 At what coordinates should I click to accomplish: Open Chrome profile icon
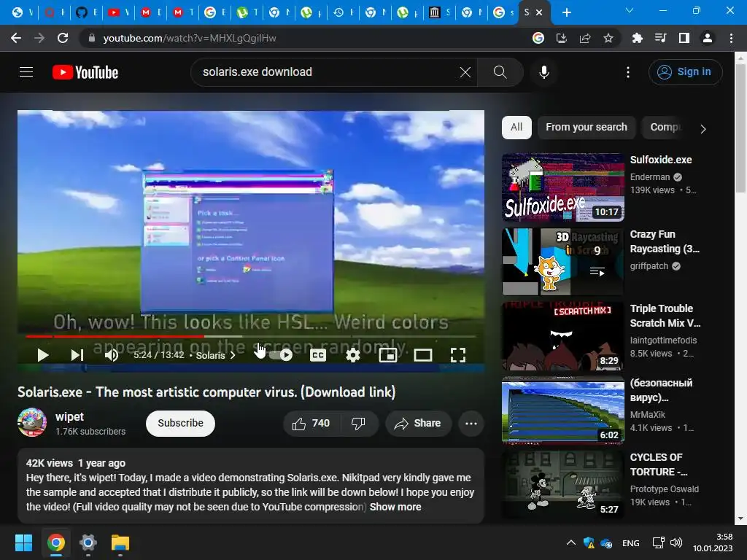(708, 38)
